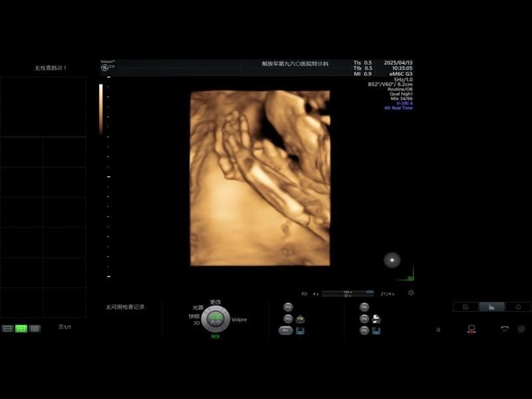This screenshot has width=532, height=399.
Task: Click the P5 button in left group
Action: coord(288,307)
